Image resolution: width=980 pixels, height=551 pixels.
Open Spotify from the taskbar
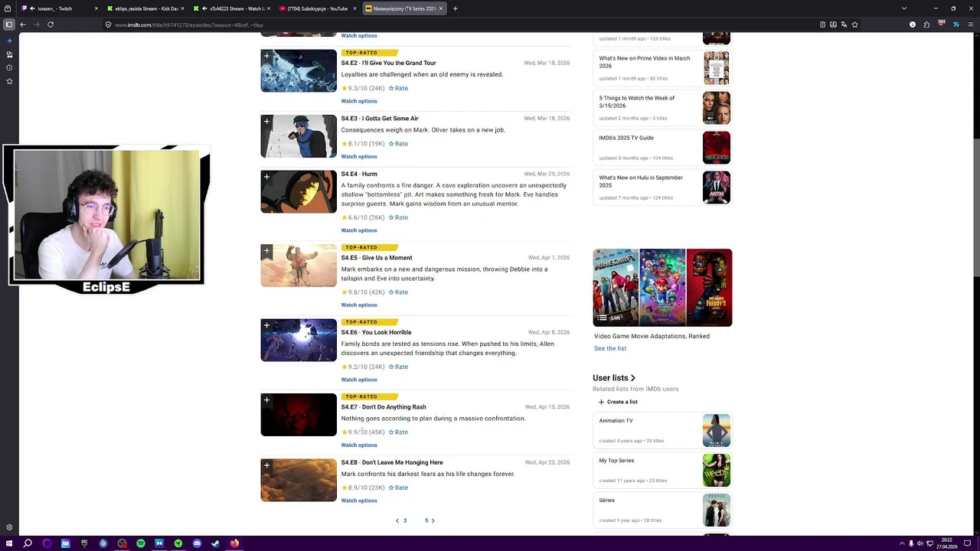pos(141,543)
